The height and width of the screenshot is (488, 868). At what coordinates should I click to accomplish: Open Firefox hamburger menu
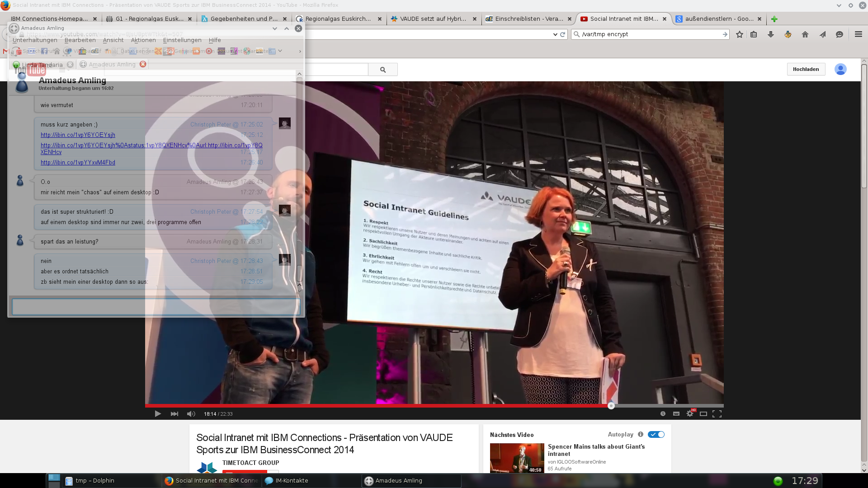(x=859, y=34)
